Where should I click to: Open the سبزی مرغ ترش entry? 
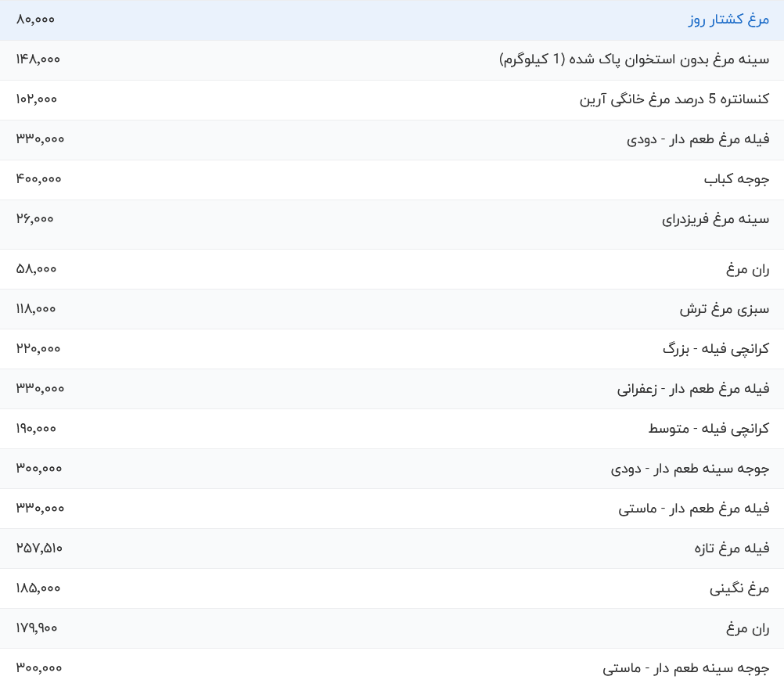pos(724,309)
